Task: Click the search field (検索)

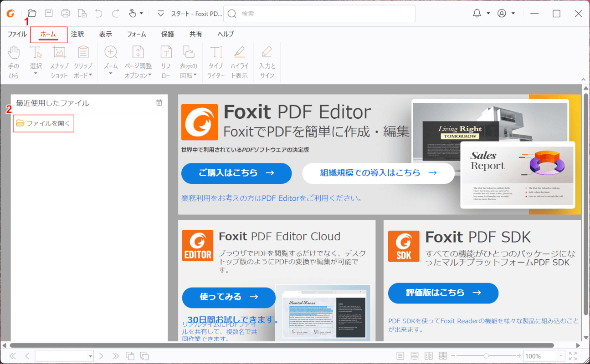Action: pos(319,14)
